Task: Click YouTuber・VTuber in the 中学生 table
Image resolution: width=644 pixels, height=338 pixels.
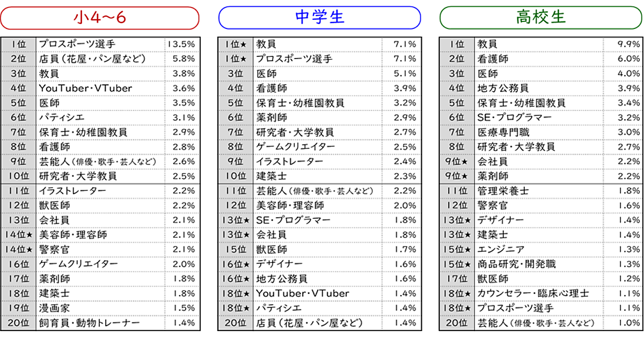Action: (x=302, y=293)
